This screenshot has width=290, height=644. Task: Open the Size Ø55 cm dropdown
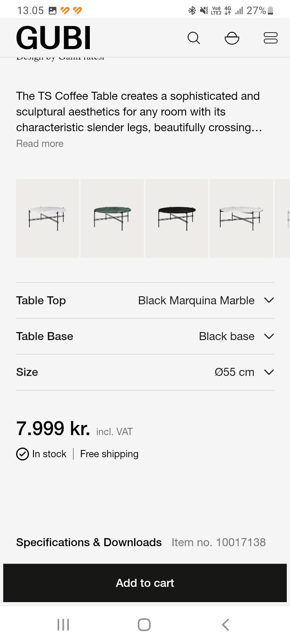[269, 372]
